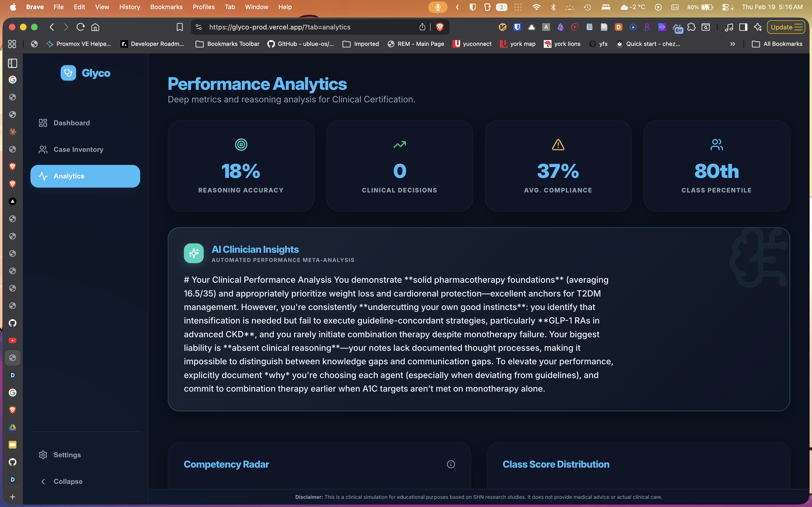Toggle the browser sidebar panel button

tap(743, 27)
